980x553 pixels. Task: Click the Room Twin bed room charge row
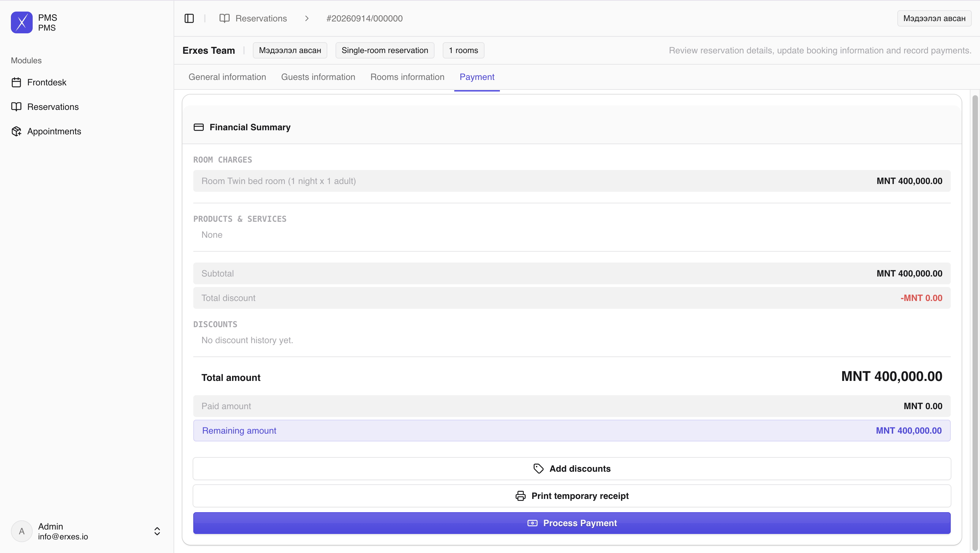(x=572, y=181)
